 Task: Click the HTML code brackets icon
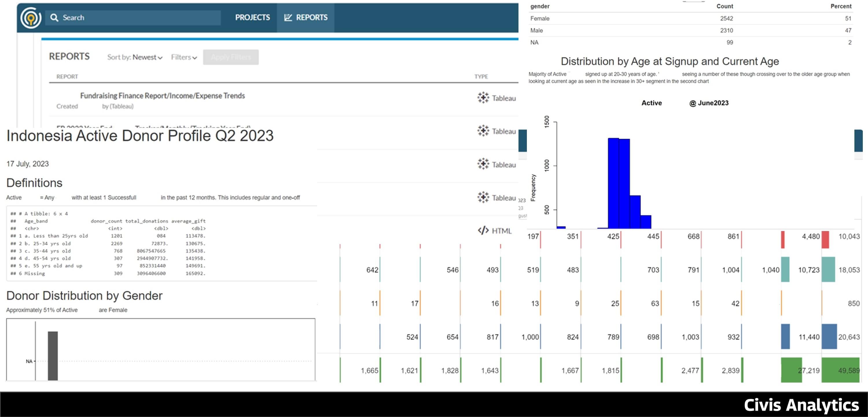pos(483,230)
